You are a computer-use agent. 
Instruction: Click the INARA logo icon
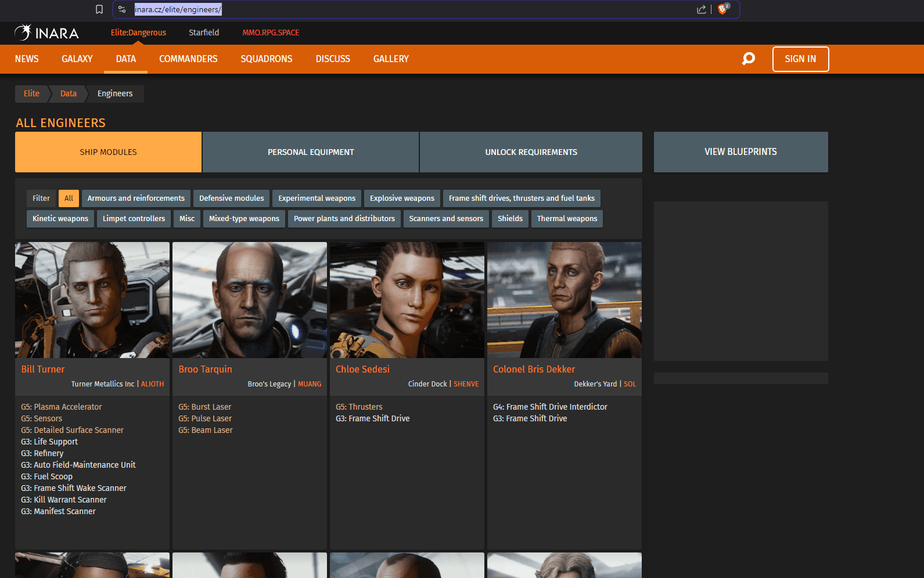(23, 32)
